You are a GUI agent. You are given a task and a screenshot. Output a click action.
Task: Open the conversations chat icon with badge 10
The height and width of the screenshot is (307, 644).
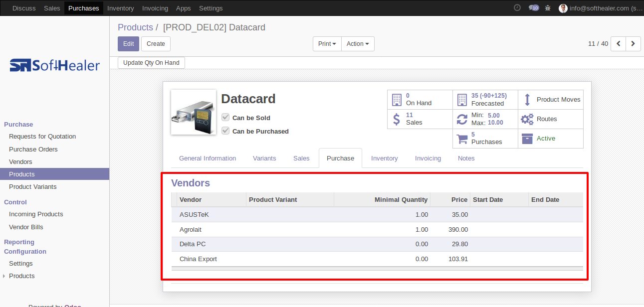[x=534, y=7]
